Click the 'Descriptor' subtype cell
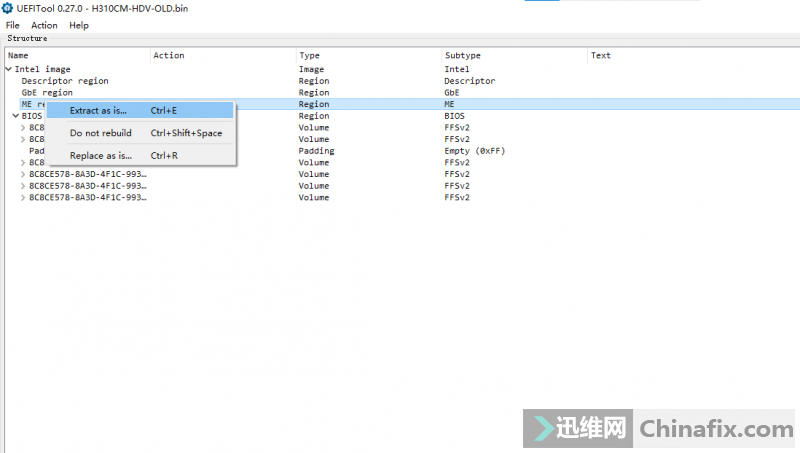The image size is (800, 453). click(469, 81)
